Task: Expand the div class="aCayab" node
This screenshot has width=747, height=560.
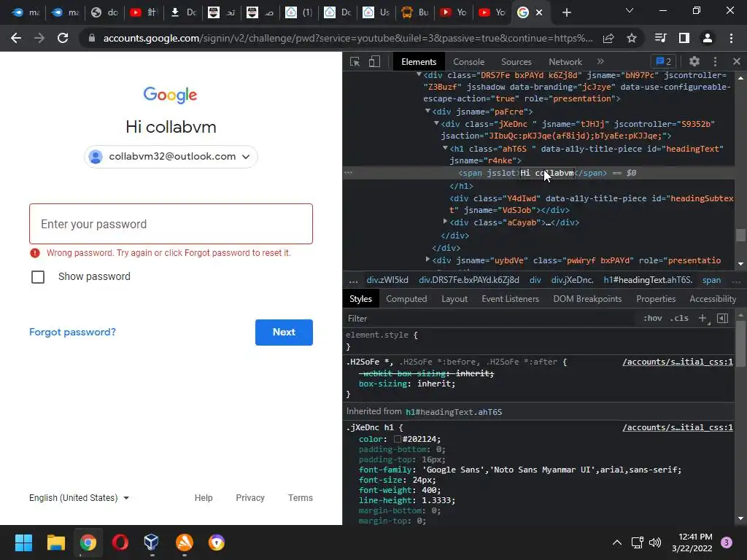Action: coord(445,222)
